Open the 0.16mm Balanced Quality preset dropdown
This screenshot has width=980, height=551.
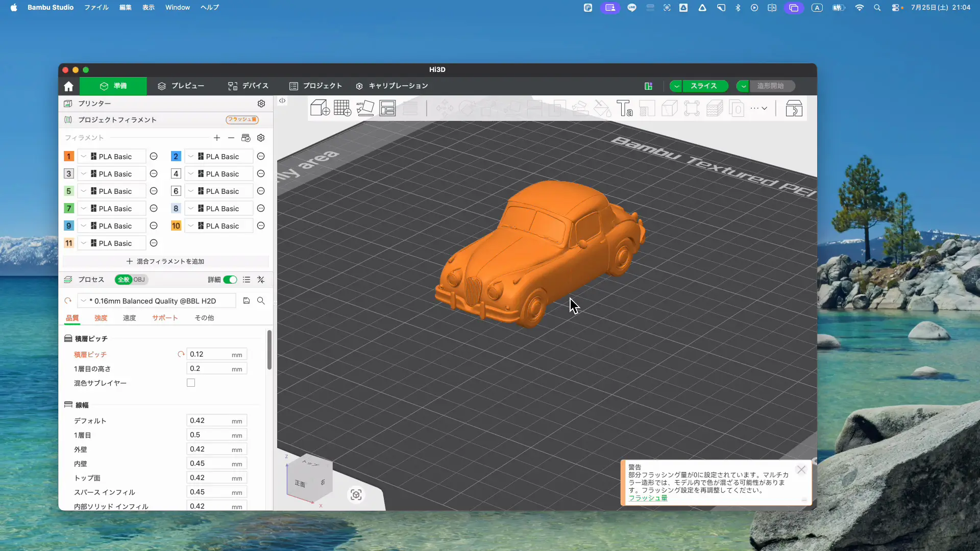(x=157, y=301)
